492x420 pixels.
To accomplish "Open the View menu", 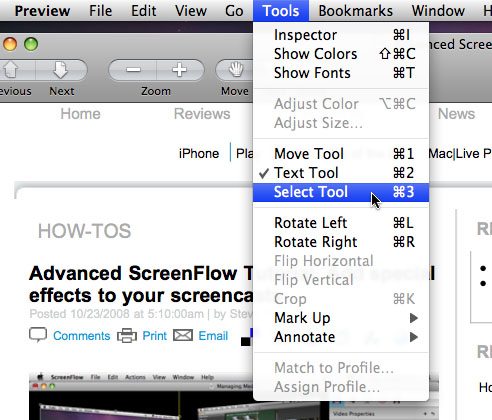I will coord(191,11).
